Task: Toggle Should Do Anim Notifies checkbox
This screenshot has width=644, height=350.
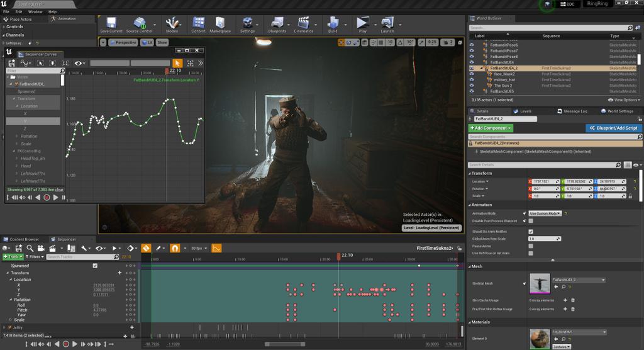Action: click(531, 232)
